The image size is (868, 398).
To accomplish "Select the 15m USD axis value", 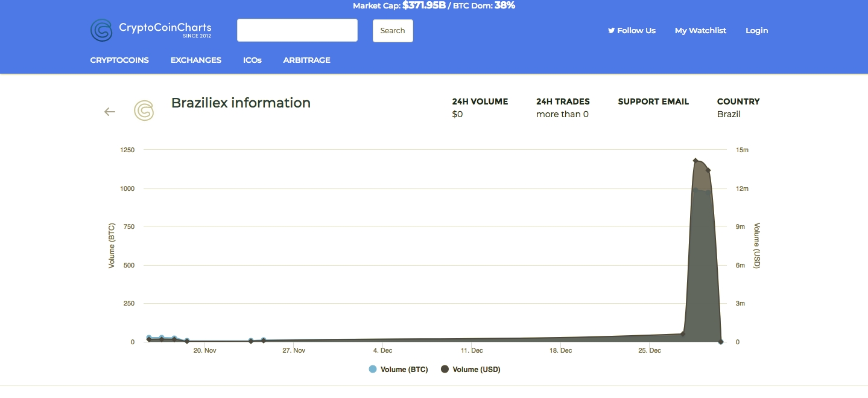I will tap(742, 150).
